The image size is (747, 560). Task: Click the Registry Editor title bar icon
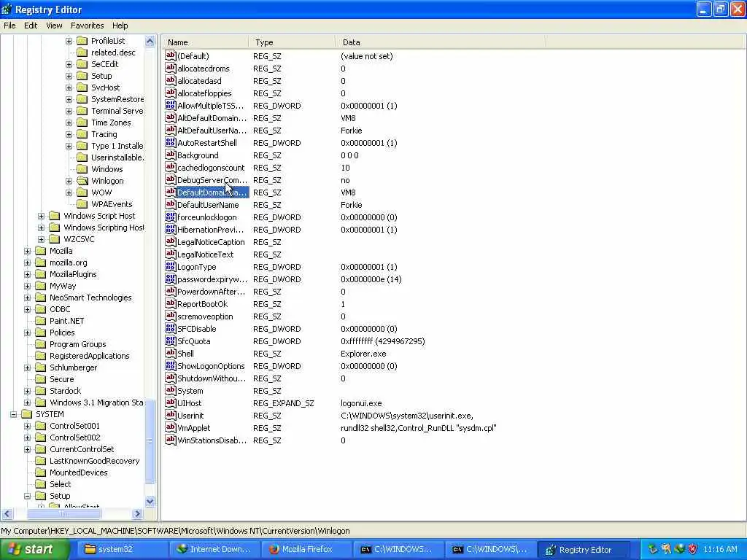pos(7,9)
